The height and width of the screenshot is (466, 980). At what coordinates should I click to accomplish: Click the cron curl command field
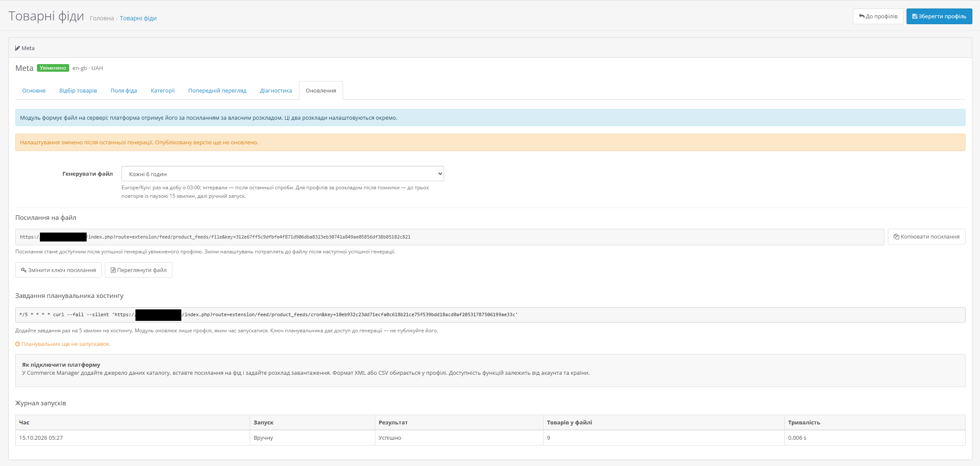490,314
